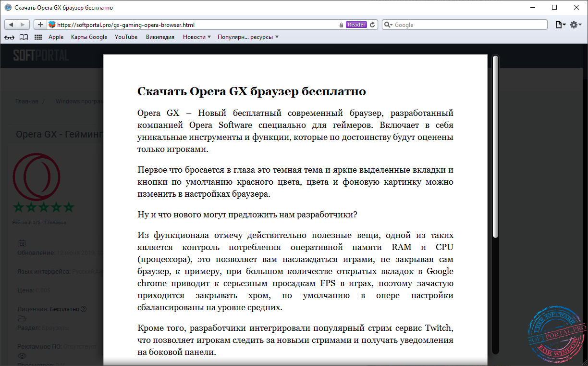Click the SOFTPORTAL logo behind the reader
588x366 pixels.
pos(41,55)
